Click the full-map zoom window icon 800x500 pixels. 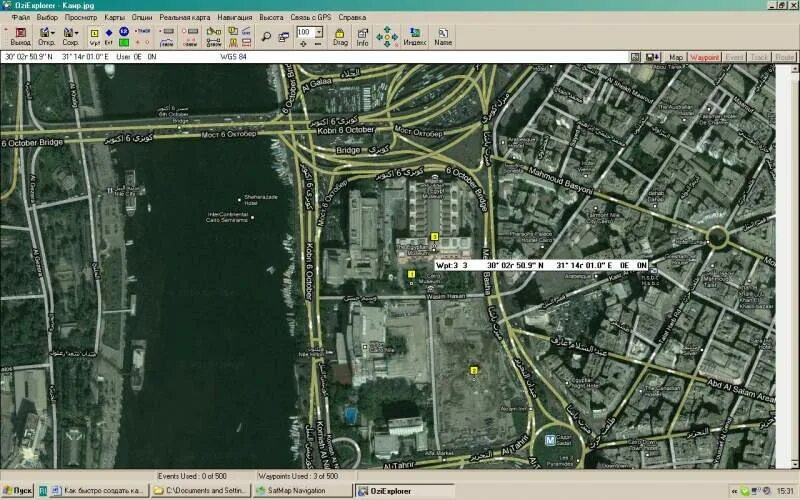tap(284, 37)
